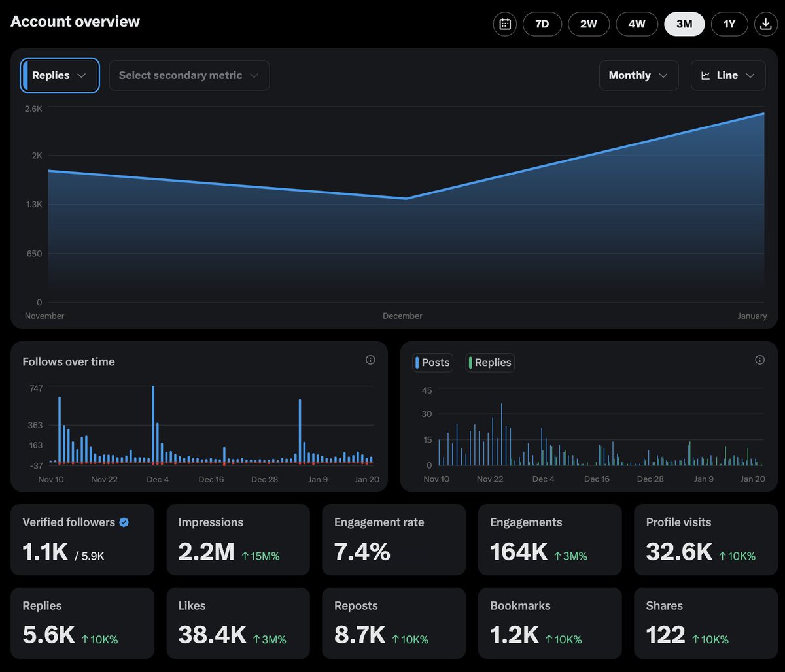Screen dimensions: 785x672
Task: Open the calendar date picker
Action: [505, 24]
